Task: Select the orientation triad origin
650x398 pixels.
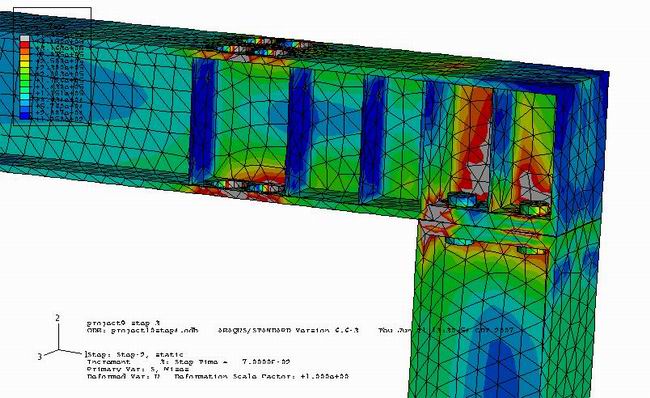Action: pyautogui.click(x=58, y=350)
